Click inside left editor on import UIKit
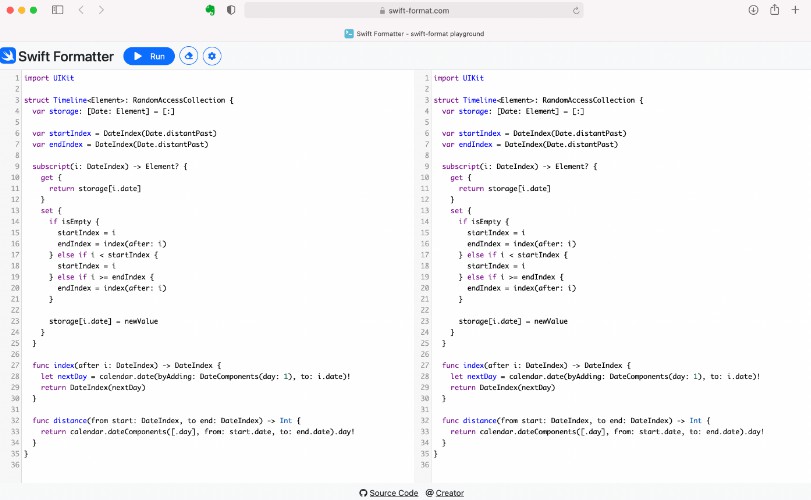Screen dimensions: 811x500 point(49,78)
